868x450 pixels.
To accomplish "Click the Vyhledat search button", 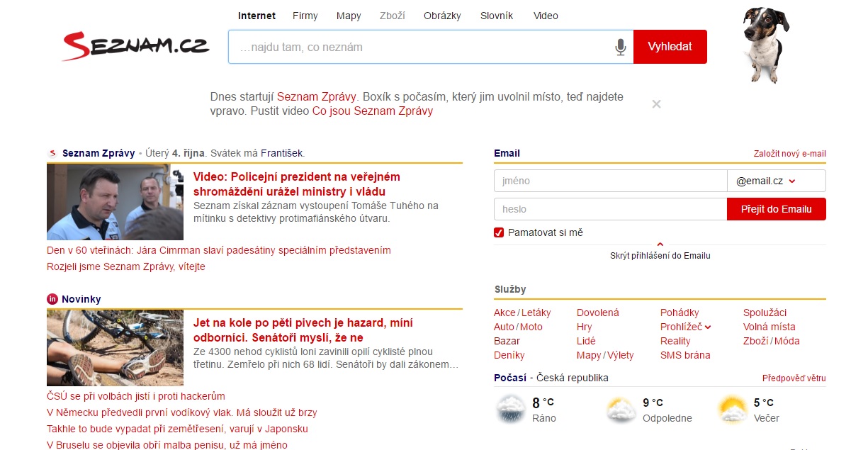I will pos(670,47).
